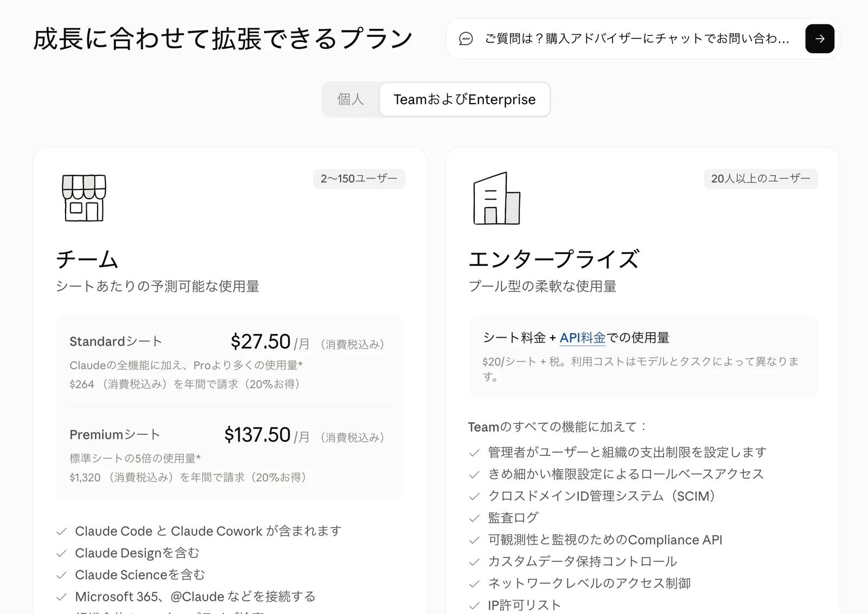Image resolution: width=868 pixels, height=614 pixels.
Task: Click checkmark beside クロスドメインID管理システム
Action: coord(474,496)
